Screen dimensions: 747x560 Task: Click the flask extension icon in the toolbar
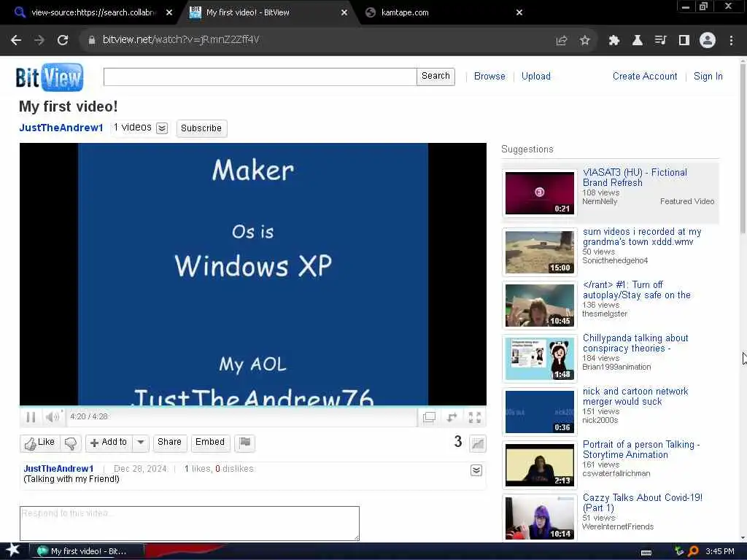(637, 40)
